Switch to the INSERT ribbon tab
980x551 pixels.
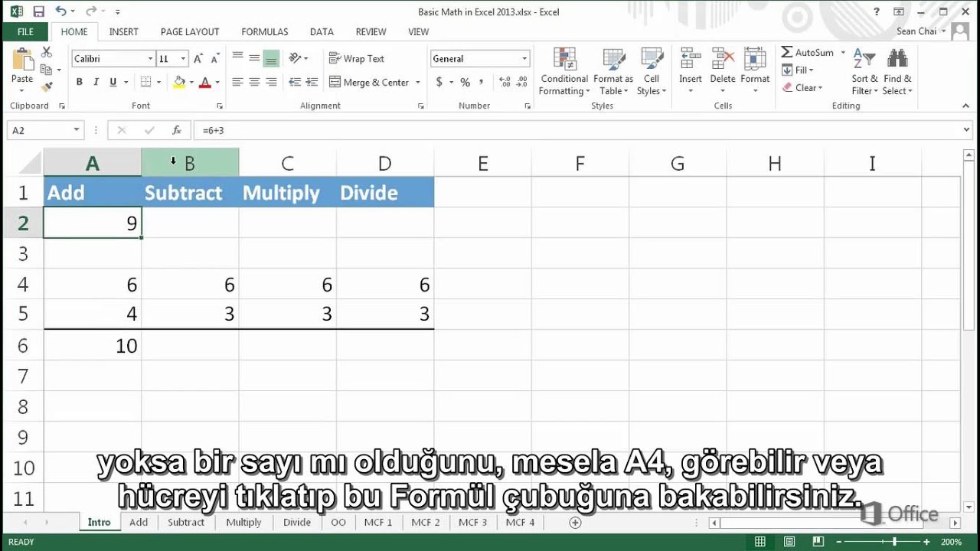point(124,32)
